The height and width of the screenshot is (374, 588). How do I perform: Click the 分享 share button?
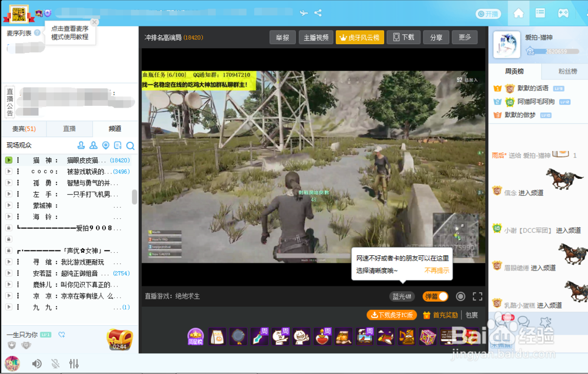(x=436, y=37)
